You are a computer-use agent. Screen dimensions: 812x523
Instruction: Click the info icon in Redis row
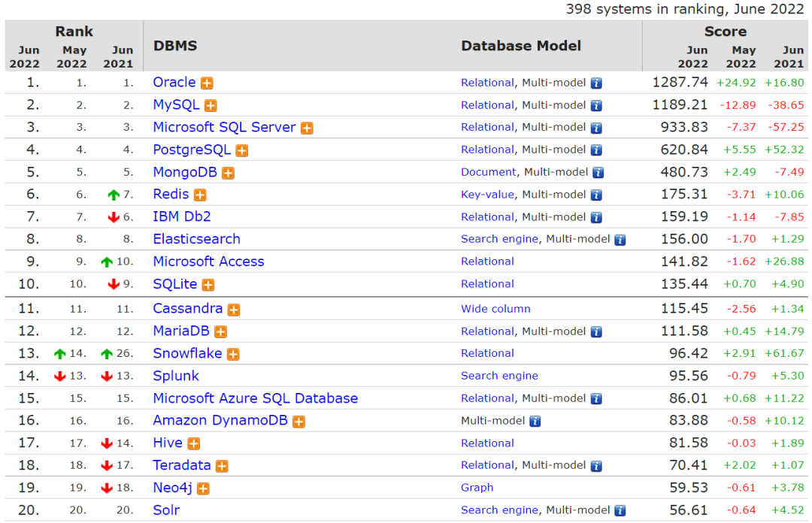click(x=596, y=195)
